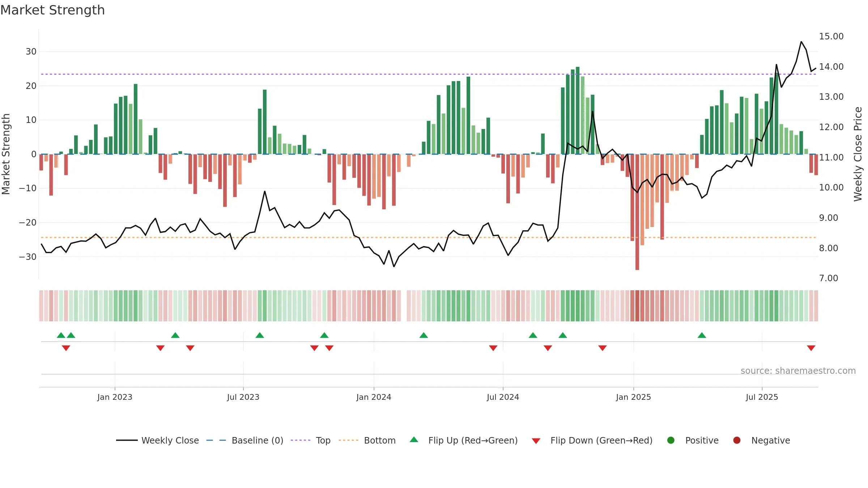The width and height of the screenshot is (868, 488).
Task: Click the tallest green bar above the Top line
Action: coord(578,111)
